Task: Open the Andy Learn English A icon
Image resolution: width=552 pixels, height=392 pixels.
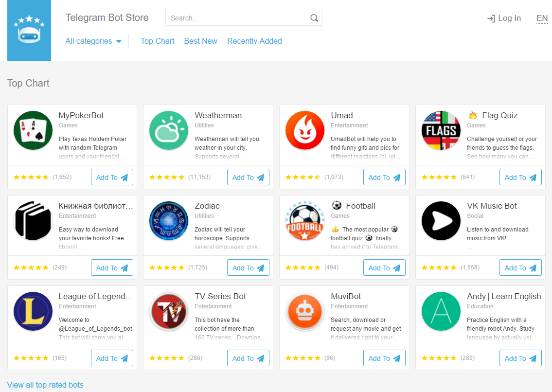Action: click(441, 311)
